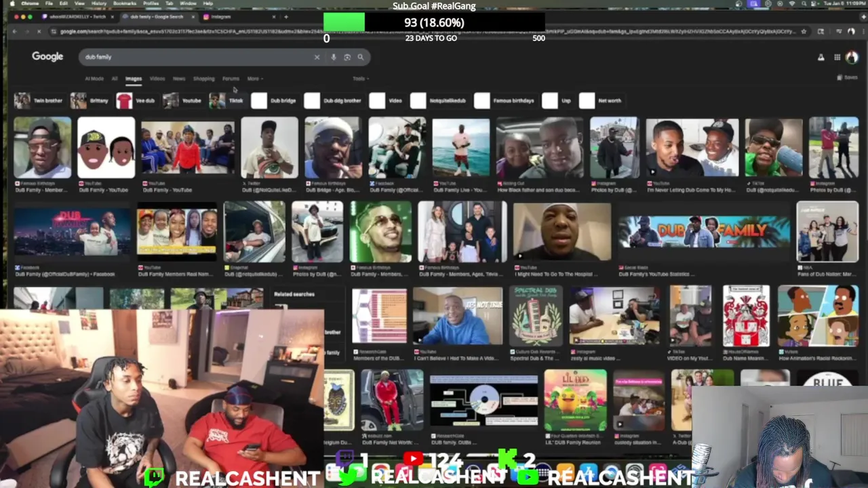Click the magnifying glass search button

(361, 57)
